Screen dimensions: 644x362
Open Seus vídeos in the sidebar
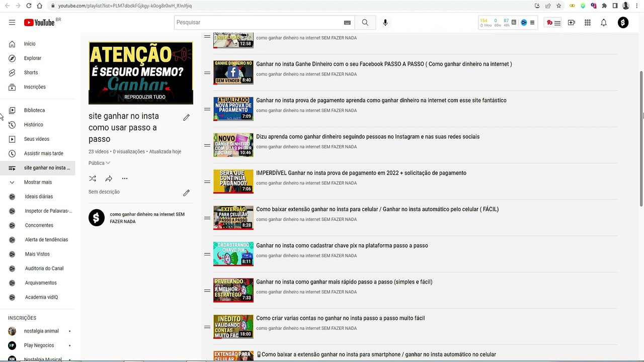38,139
